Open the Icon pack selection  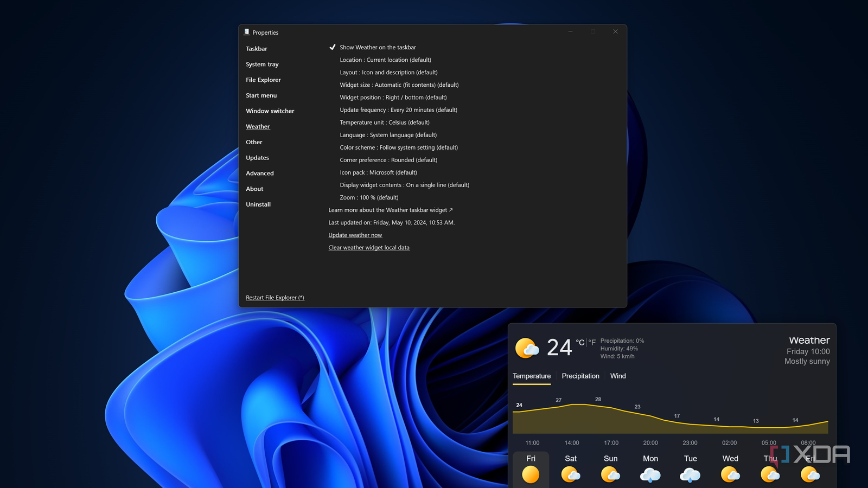pyautogui.click(x=378, y=172)
